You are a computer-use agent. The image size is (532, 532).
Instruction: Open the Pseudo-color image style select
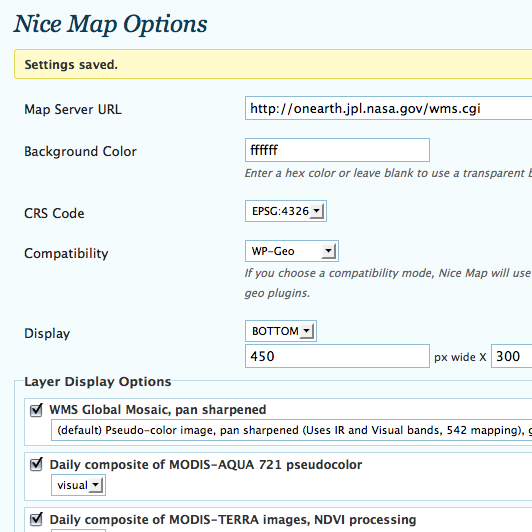(291, 430)
